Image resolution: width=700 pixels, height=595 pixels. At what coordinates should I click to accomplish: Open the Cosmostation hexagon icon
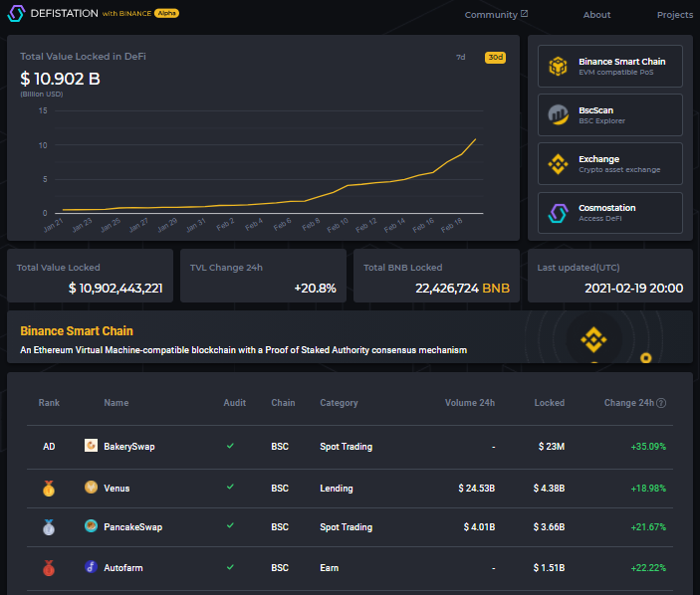pyautogui.click(x=558, y=213)
